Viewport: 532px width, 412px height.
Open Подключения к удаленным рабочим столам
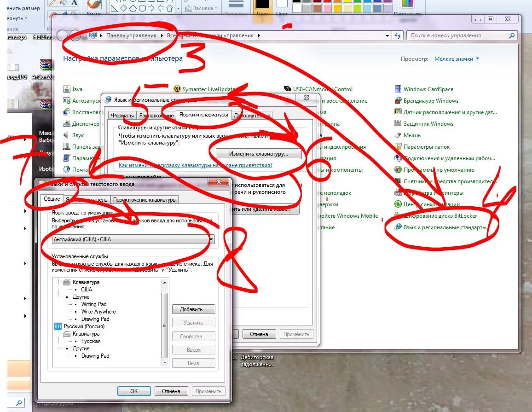[445, 158]
